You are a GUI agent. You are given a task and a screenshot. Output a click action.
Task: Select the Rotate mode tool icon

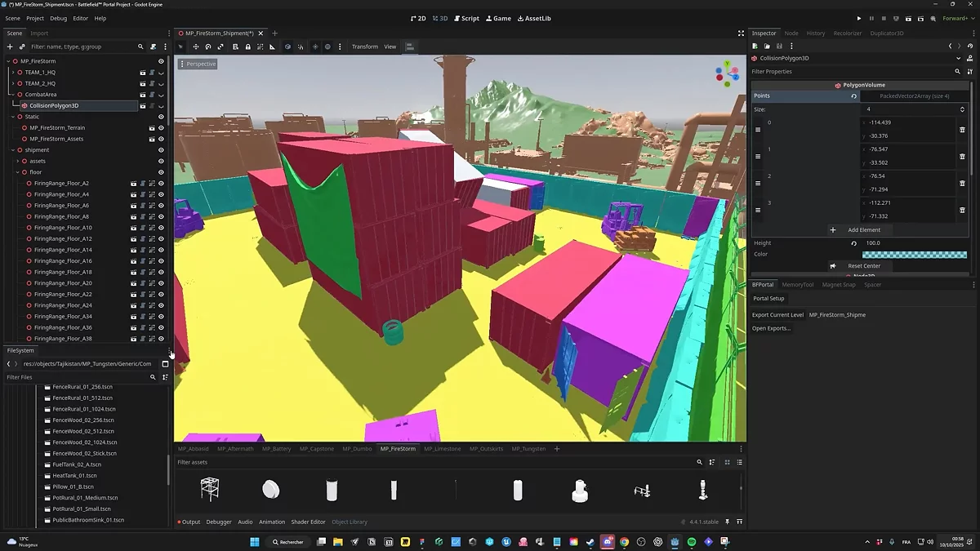point(209,47)
